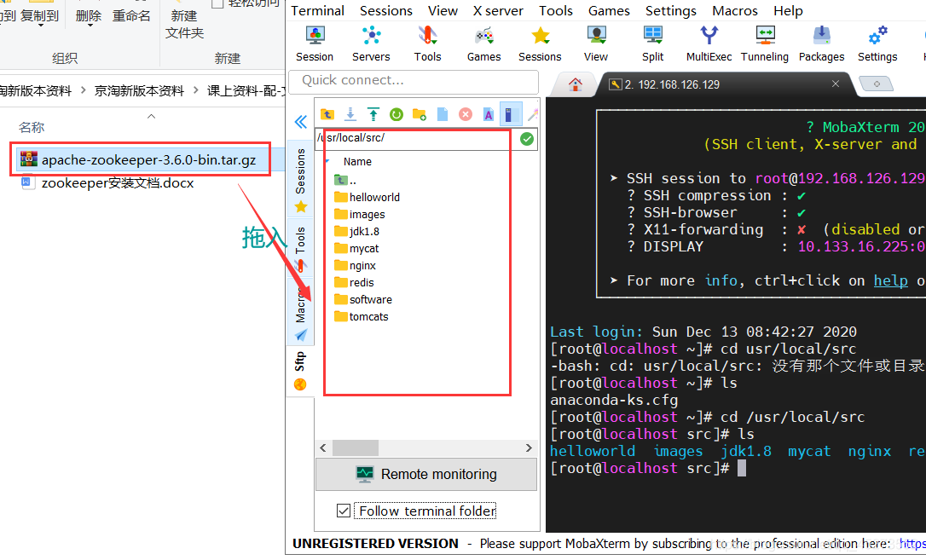Add a new terminal tab
This screenshot has width=926, height=560.
[877, 84]
